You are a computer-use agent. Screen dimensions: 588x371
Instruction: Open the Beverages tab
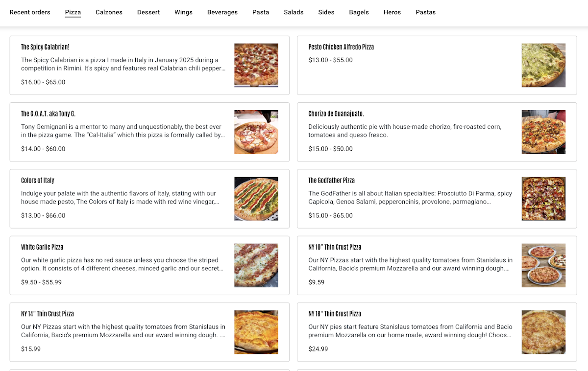coord(222,12)
